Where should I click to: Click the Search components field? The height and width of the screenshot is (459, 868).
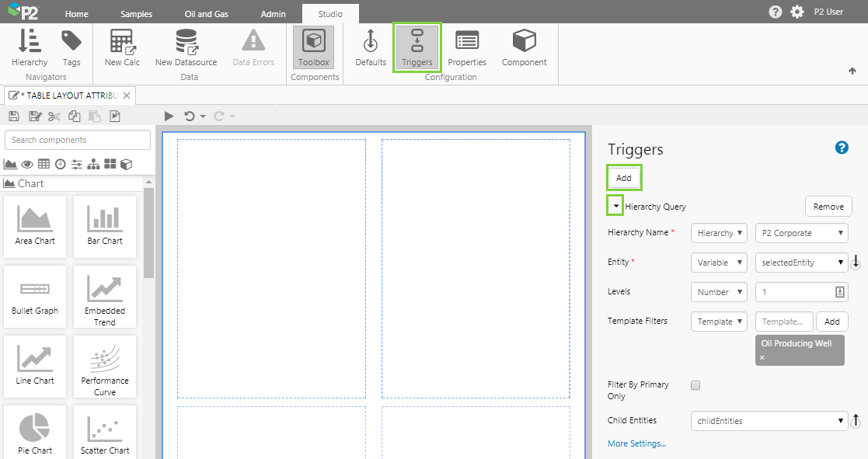78,140
